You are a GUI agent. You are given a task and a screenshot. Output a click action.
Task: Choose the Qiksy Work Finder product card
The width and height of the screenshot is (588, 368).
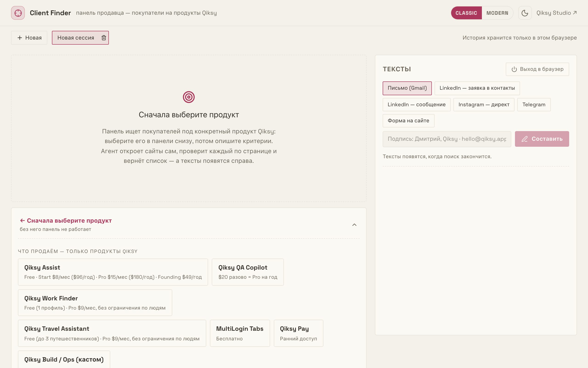[x=95, y=303]
